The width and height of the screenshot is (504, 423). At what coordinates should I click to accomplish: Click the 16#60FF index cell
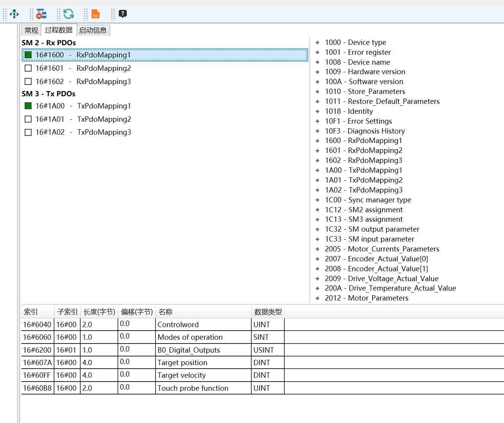[38, 375]
